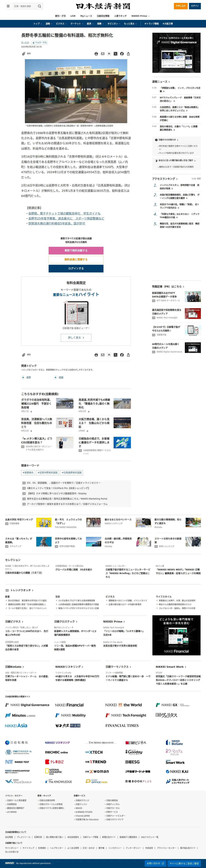
Task: Click the blue ログイン button in the header
Action: click(195, 6)
